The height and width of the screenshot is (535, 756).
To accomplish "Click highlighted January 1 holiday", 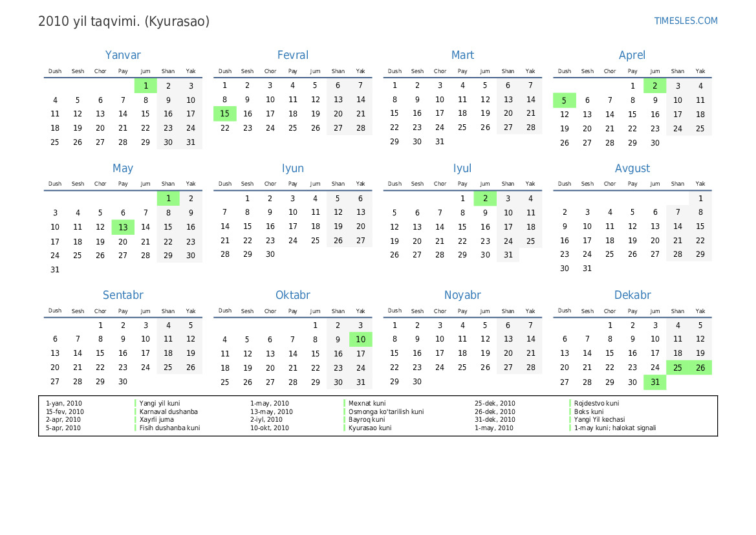I will 146,86.
